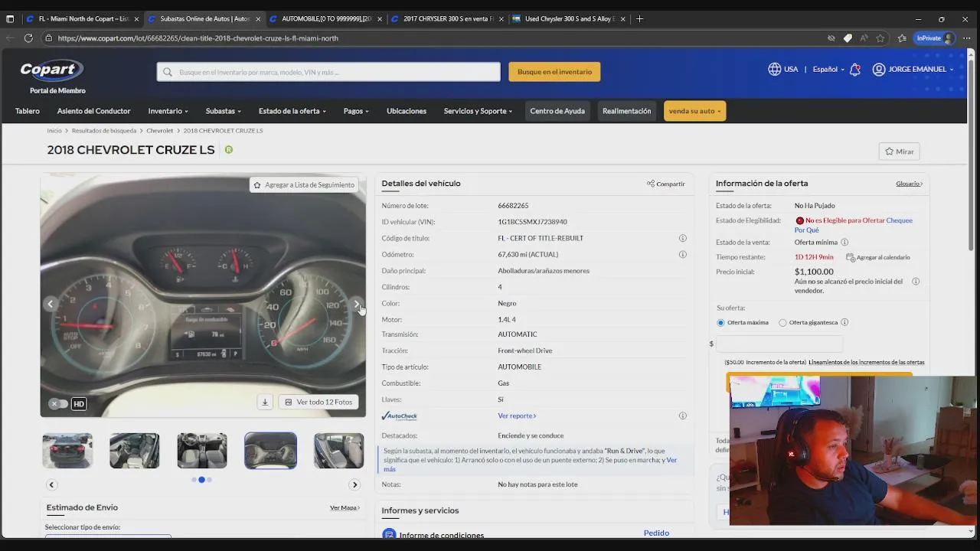Open the Inventario dropdown menu
Viewport: 980px width, 551px height.
168,111
